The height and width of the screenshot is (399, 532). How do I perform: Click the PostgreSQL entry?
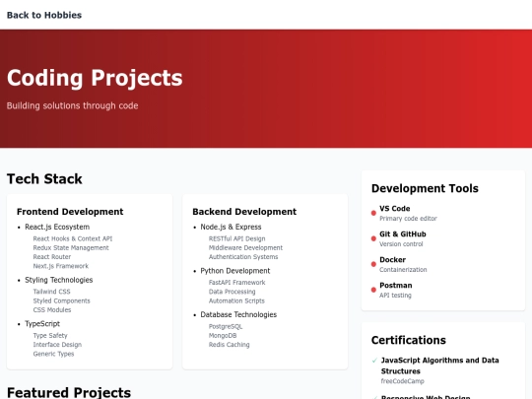point(226,326)
